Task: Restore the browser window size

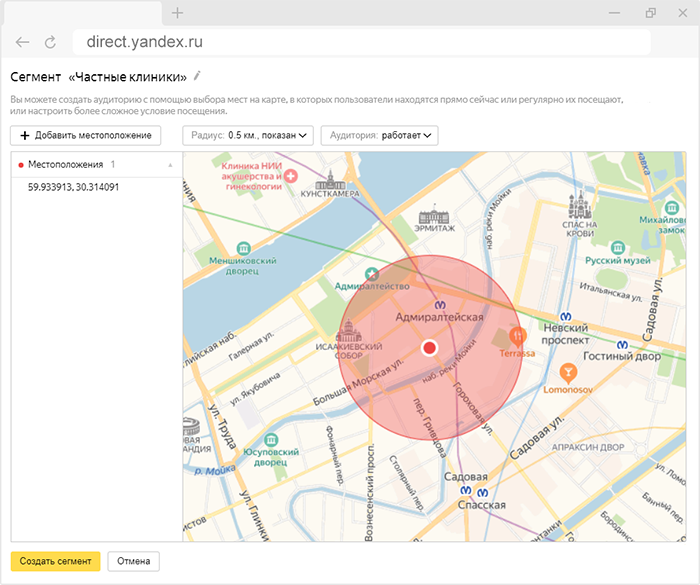Action: pyautogui.click(x=651, y=13)
